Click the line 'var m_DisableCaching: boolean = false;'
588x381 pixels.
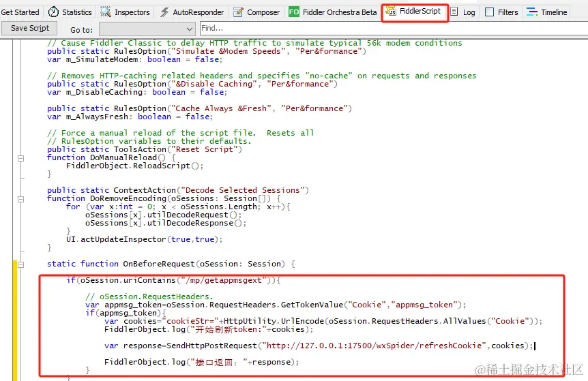pyautogui.click(x=137, y=92)
